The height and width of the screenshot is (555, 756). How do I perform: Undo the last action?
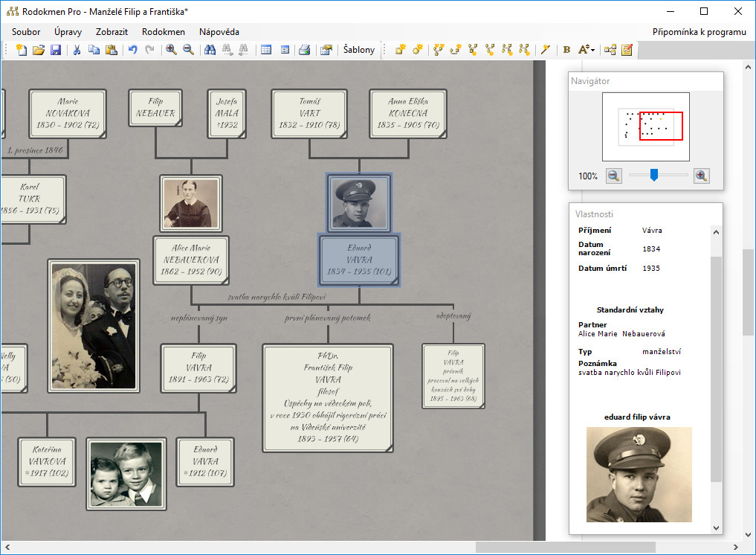[132, 50]
